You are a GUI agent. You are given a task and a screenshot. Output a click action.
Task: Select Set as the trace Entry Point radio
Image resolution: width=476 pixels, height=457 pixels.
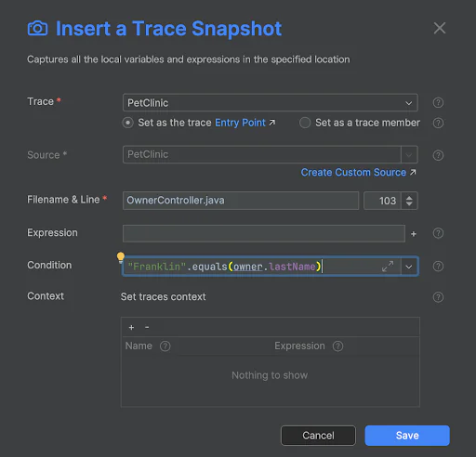click(127, 123)
